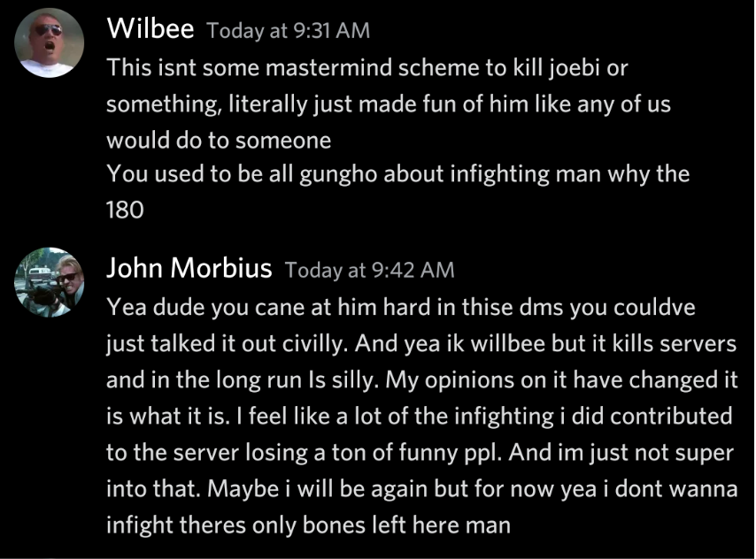Click the Today at 9:31 AM timestamp
756x559 pixels.
click(289, 31)
